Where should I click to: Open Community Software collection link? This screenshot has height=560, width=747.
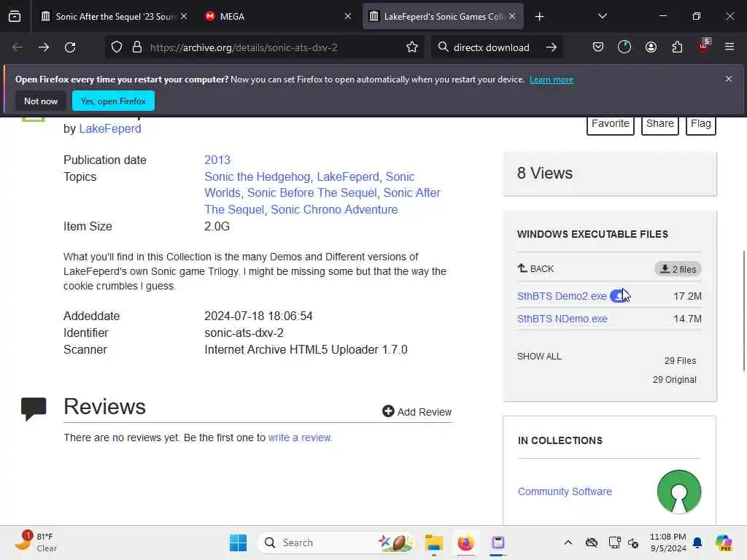coord(565,491)
